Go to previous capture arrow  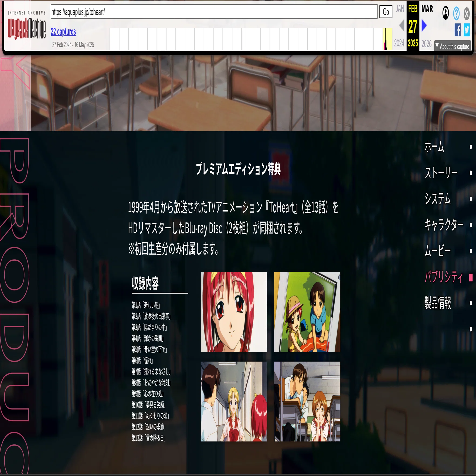tap(402, 26)
